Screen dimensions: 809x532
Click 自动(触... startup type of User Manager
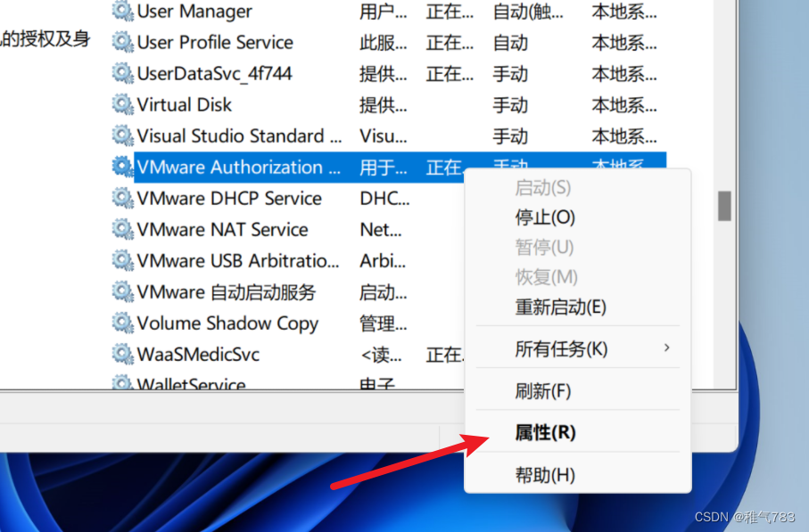point(528,12)
